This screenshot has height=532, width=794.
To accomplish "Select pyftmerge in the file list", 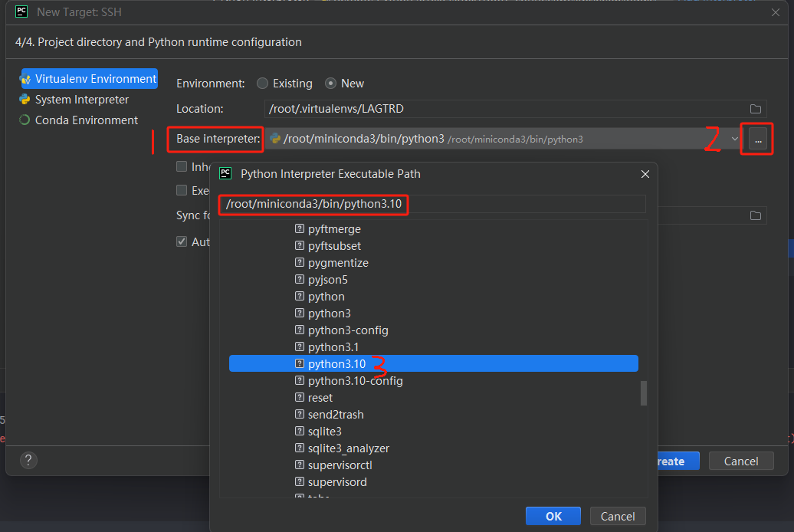I will point(334,229).
